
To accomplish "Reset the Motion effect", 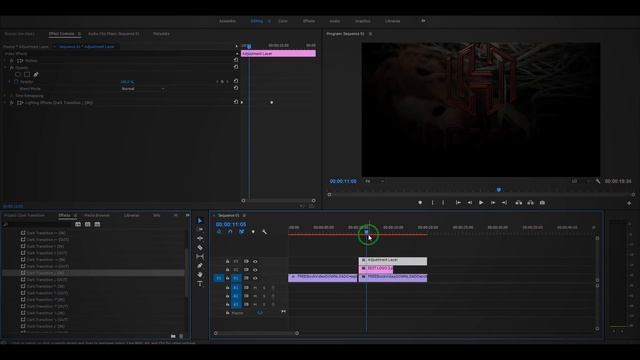I will pyautogui.click(x=236, y=60).
